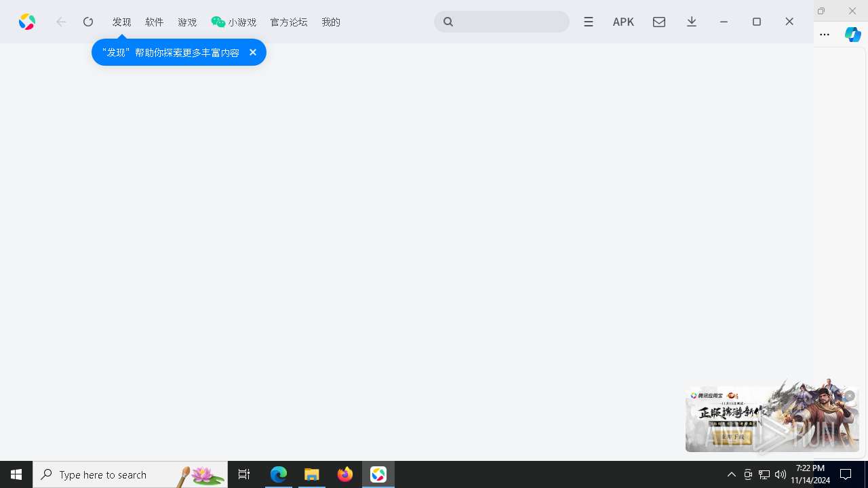Close the app store window

(789, 22)
